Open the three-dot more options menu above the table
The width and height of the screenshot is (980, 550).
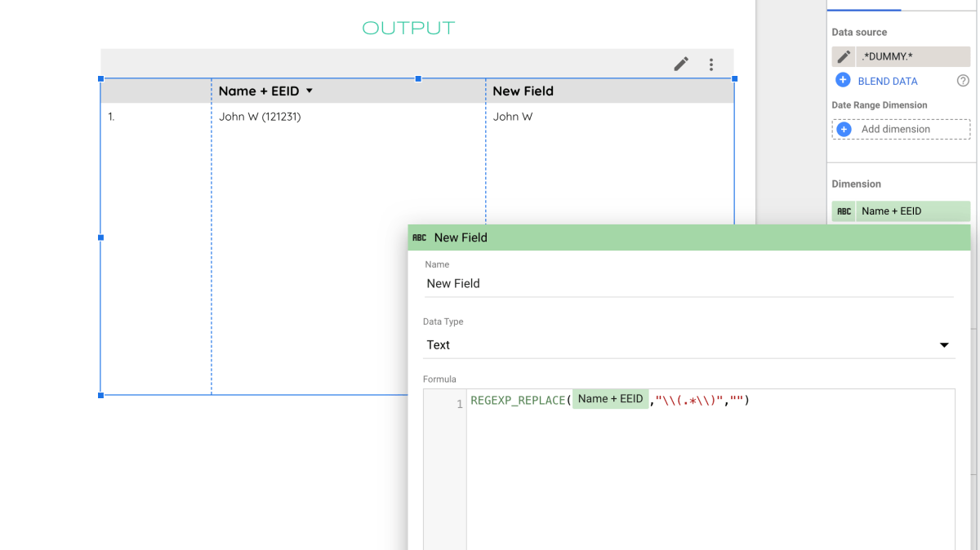point(711,64)
